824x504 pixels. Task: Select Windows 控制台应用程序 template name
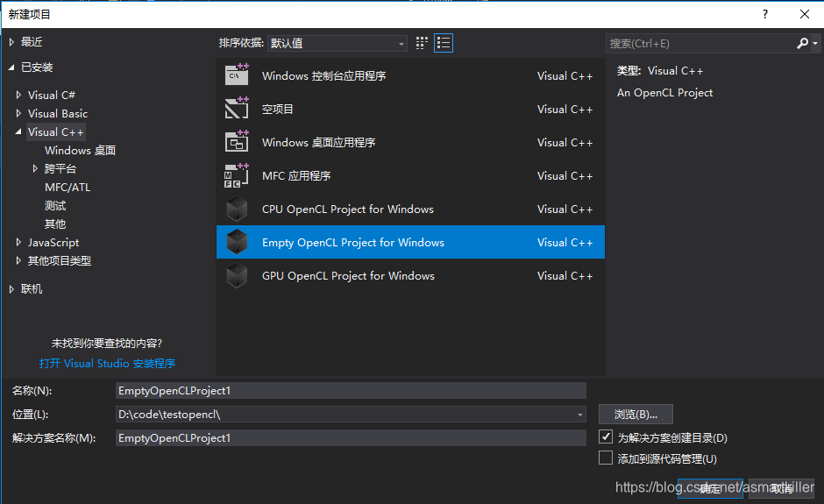click(x=323, y=75)
